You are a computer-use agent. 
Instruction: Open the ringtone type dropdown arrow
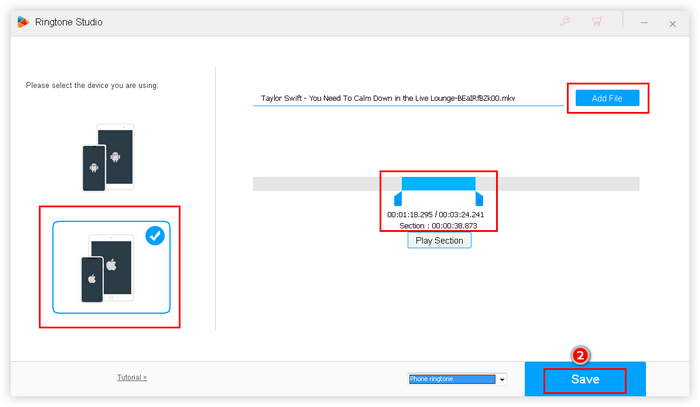[502, 379]
